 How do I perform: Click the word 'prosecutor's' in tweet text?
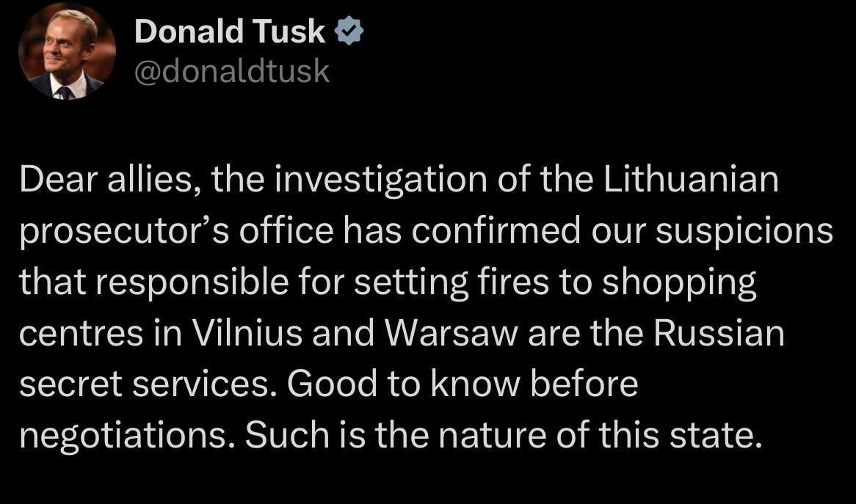124,231
